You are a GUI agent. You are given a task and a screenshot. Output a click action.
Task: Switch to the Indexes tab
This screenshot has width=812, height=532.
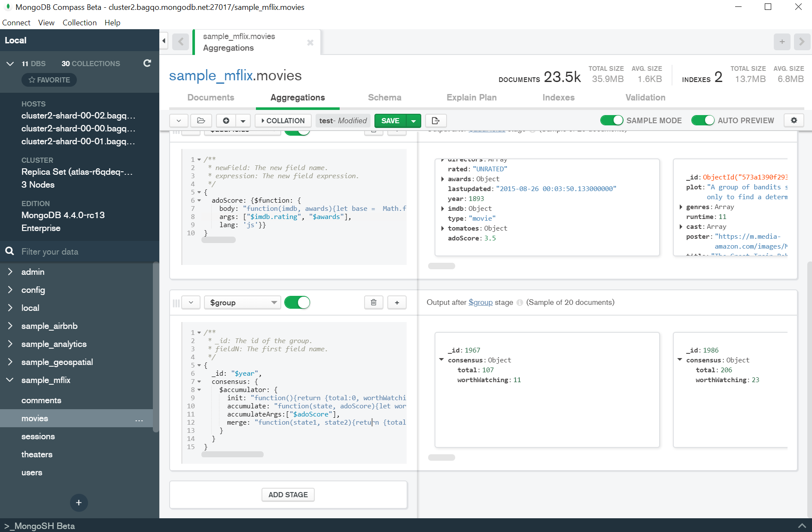tap(559, 97)
